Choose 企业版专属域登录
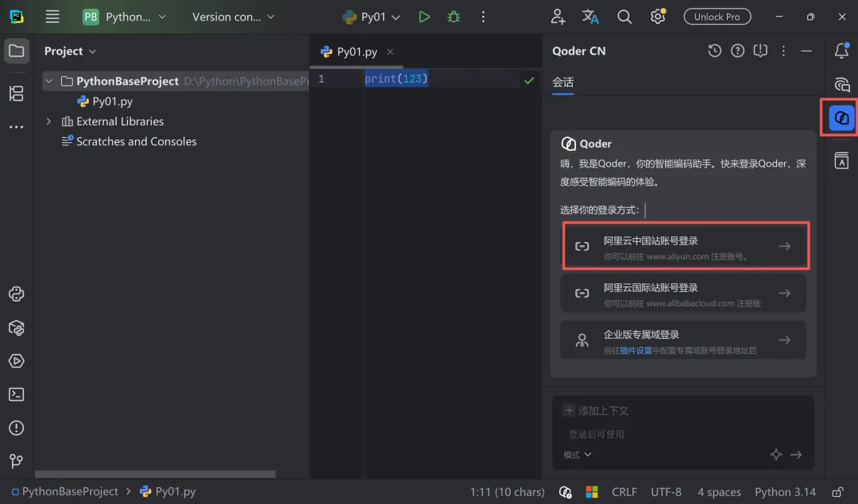Screen dimensions: 858x504 pos(683,340)
